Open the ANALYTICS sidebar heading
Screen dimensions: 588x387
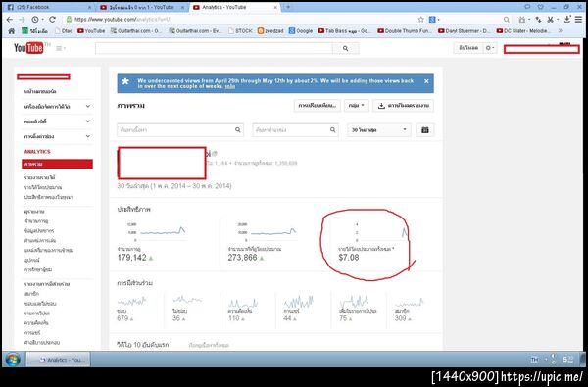(37, 152)
